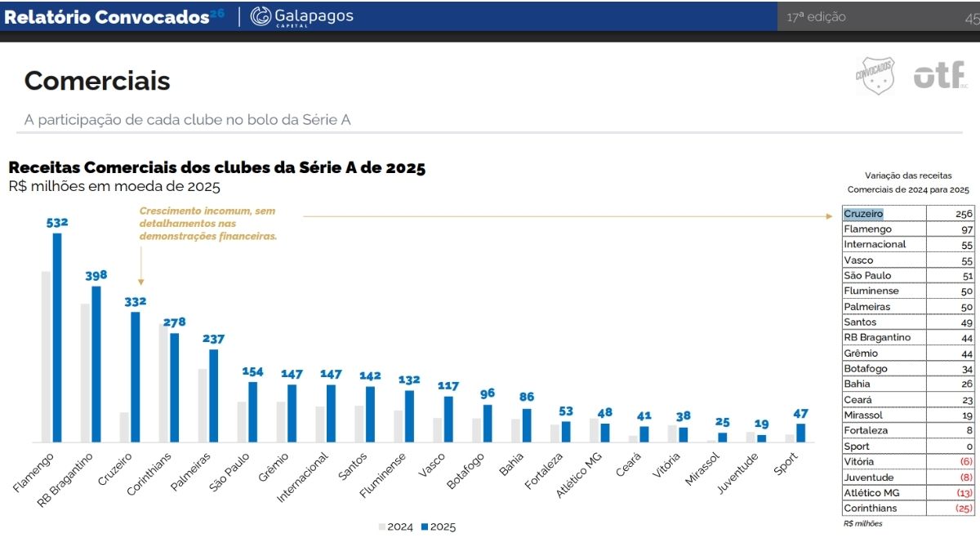980x551 pixels.
Task: Click 'Vitória' in the variation table
Action: pyautogui.click(x=860, y=462)
